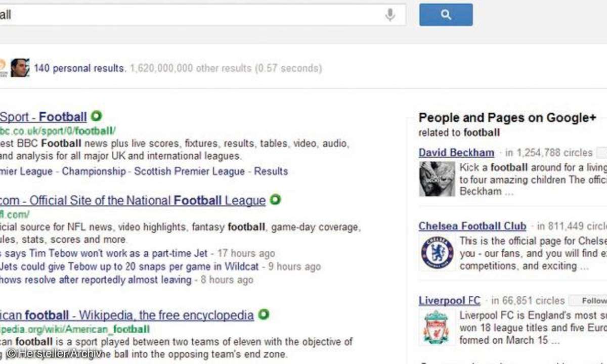Click the Liverpool FC crest thumbnail

pyautogui.click(x=436, y=327)
